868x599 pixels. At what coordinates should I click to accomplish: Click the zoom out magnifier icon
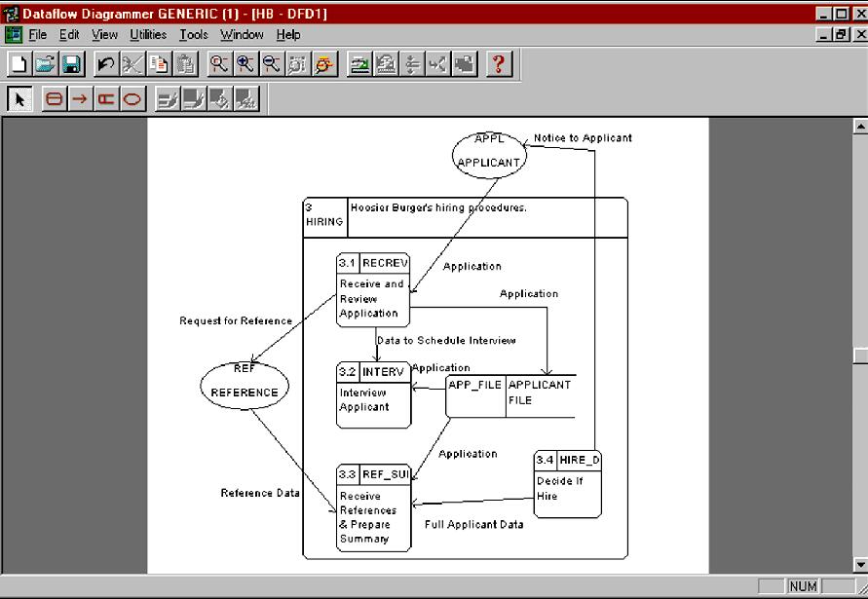[271, 64]
